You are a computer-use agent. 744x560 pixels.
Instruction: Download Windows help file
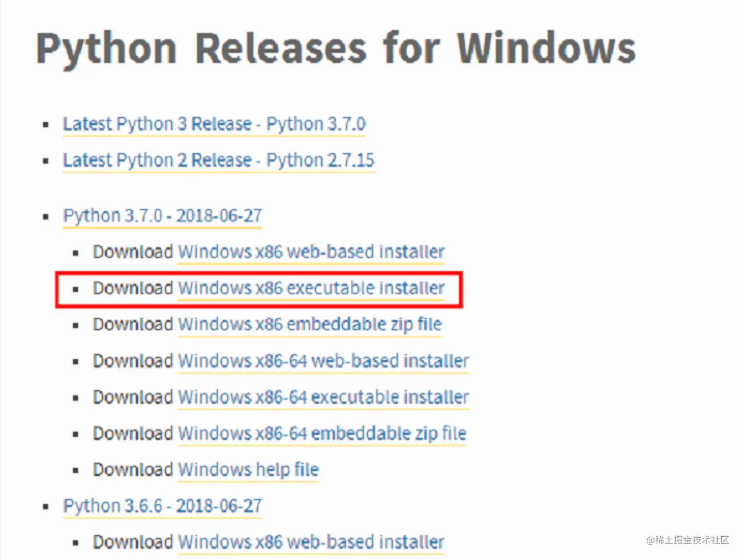[x=248, y=469]
